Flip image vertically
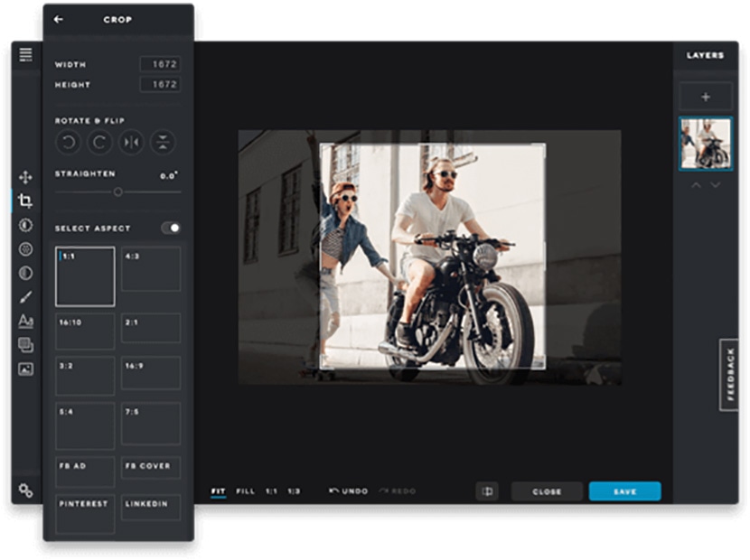The image size is (750, 560). (162, 142)
